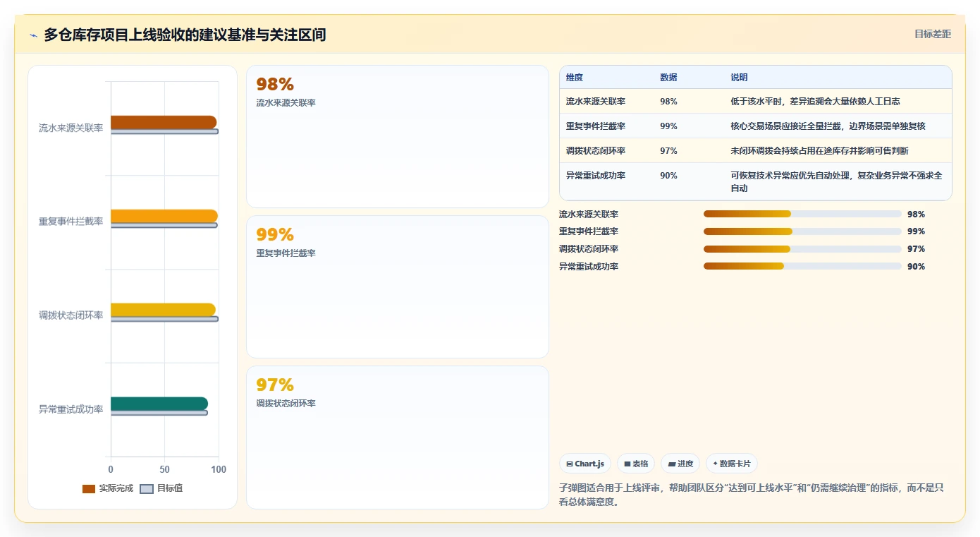Toggle the 实际完成 legend swatch
This screenshot has width=980, height=537.
click(88, 488)
